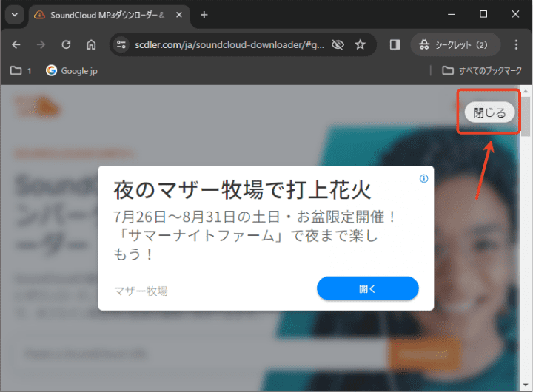Open the bookmark folder named 1
The image size is (533, 392).
(x=21, y=71)
